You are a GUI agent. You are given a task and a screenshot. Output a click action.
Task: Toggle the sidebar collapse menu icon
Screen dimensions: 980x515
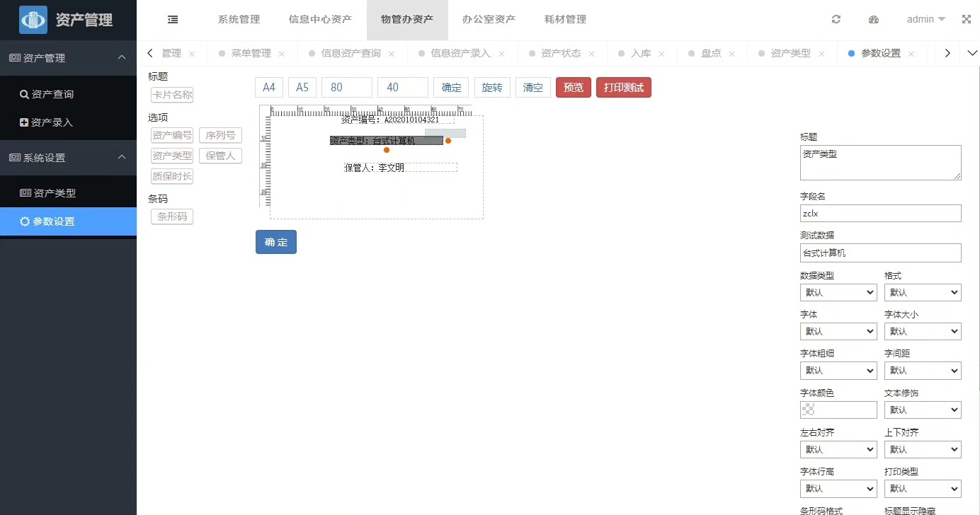click(x=173, y=20)
